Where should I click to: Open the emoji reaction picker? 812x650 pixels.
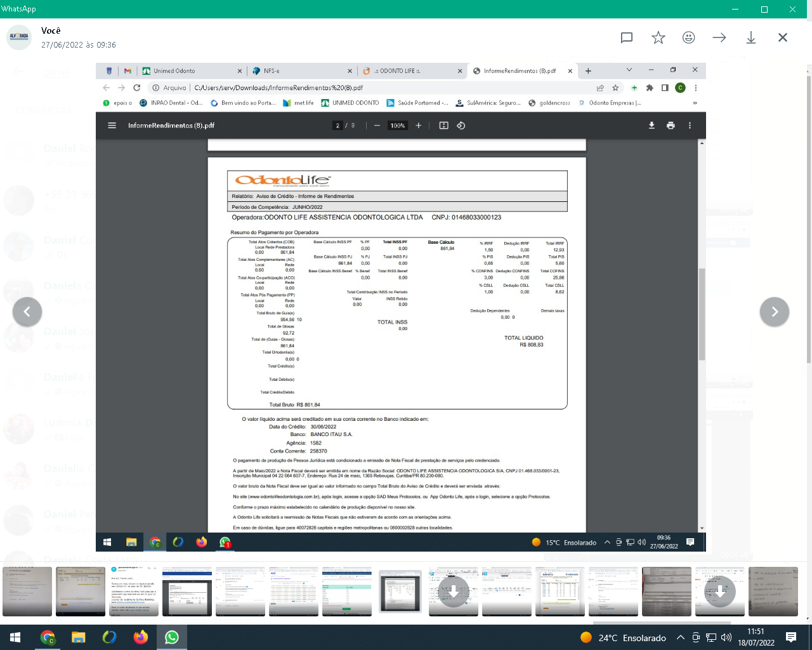688,37
